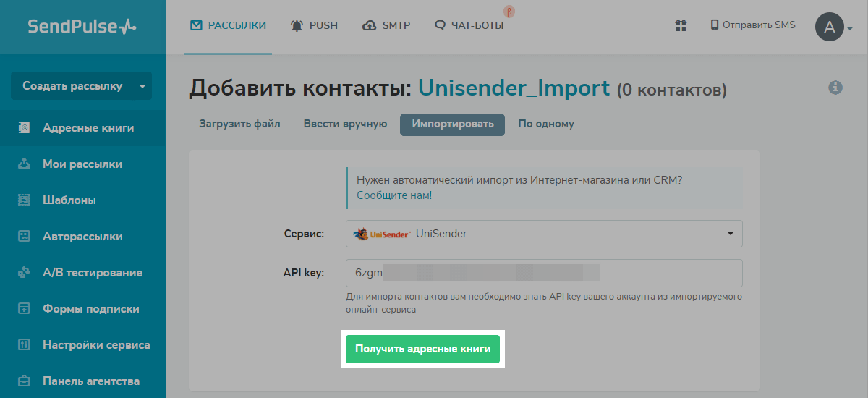Click the Создать рассылку button
This screenshot has width=868, height=398.
[72, 86]
